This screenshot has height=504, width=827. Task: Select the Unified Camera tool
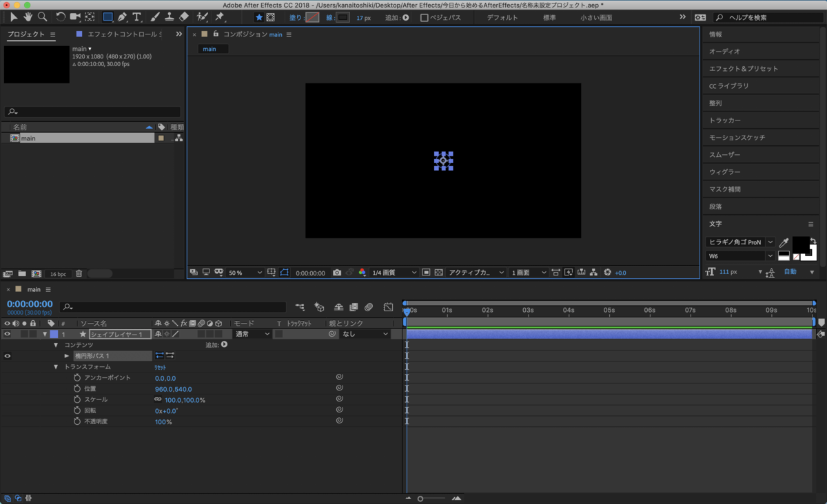point(75,17)
